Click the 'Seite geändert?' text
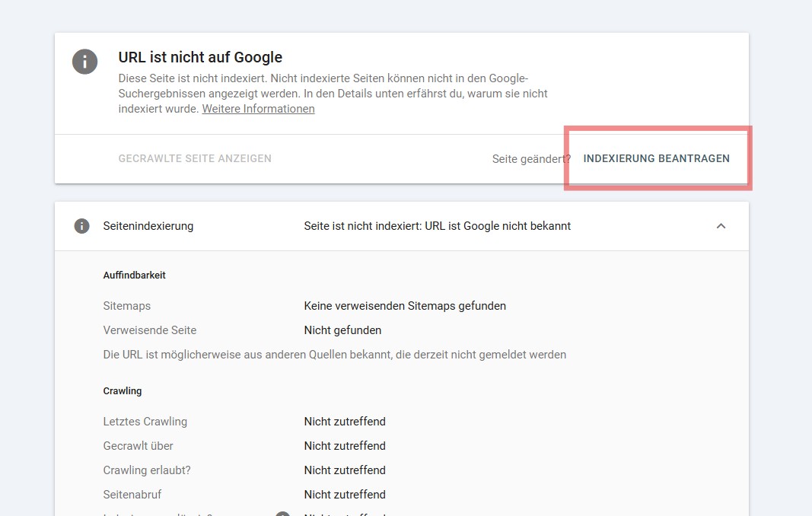 coord(531,159)
